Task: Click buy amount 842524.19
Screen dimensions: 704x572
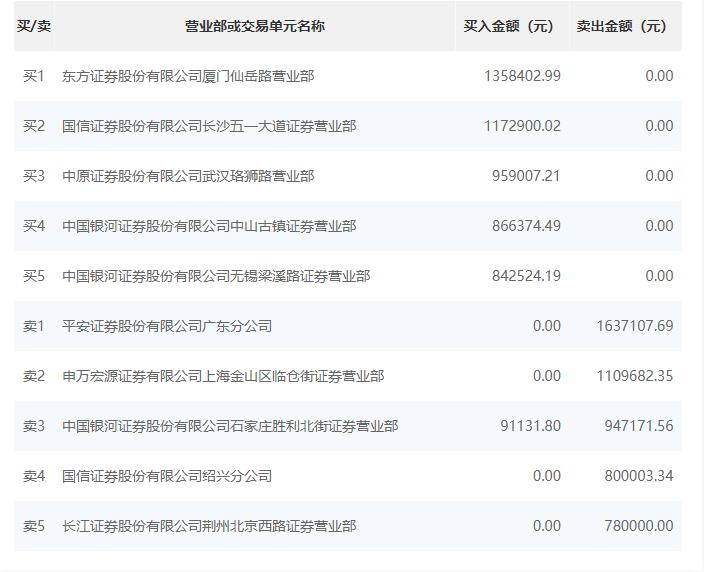Action: click(526, 276)
